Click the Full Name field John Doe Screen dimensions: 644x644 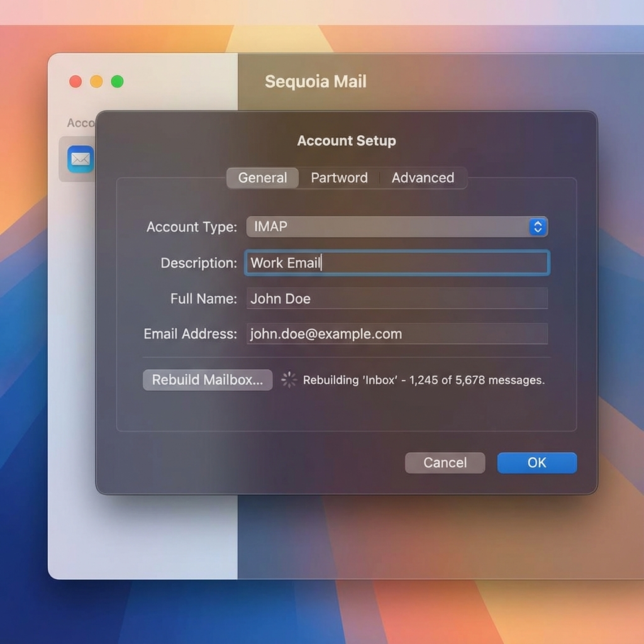point(397,299)
